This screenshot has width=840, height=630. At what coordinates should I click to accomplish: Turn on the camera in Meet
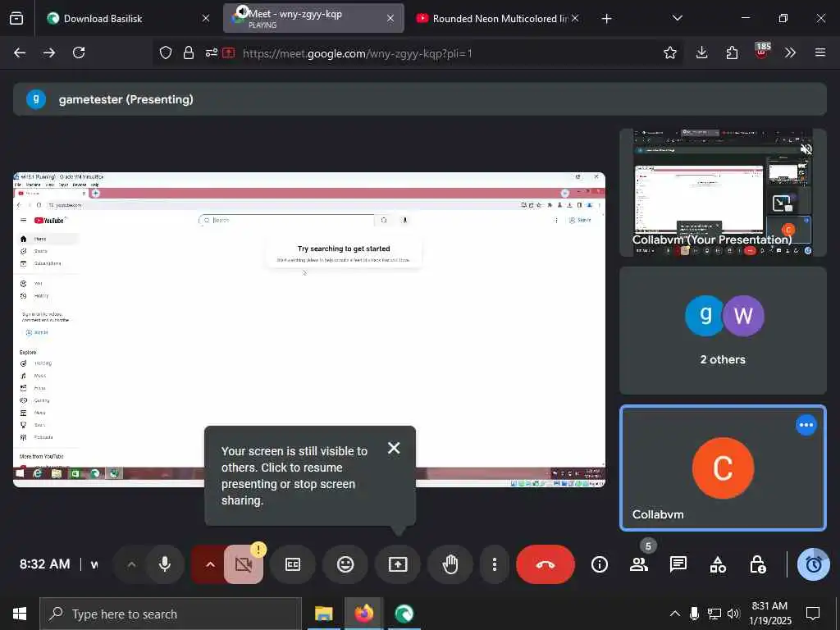[x=244, y=564]
